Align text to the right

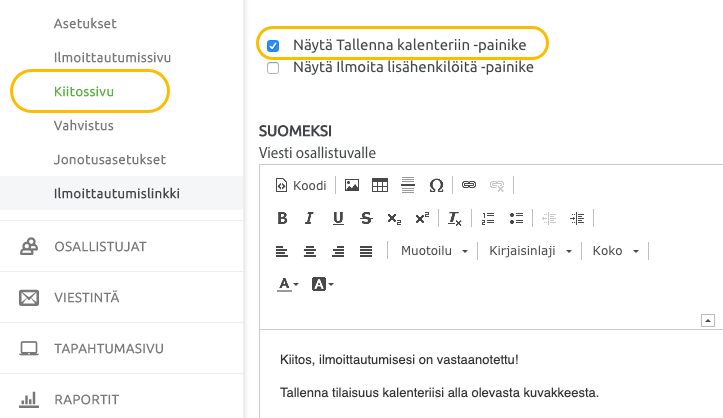[338, 251]
